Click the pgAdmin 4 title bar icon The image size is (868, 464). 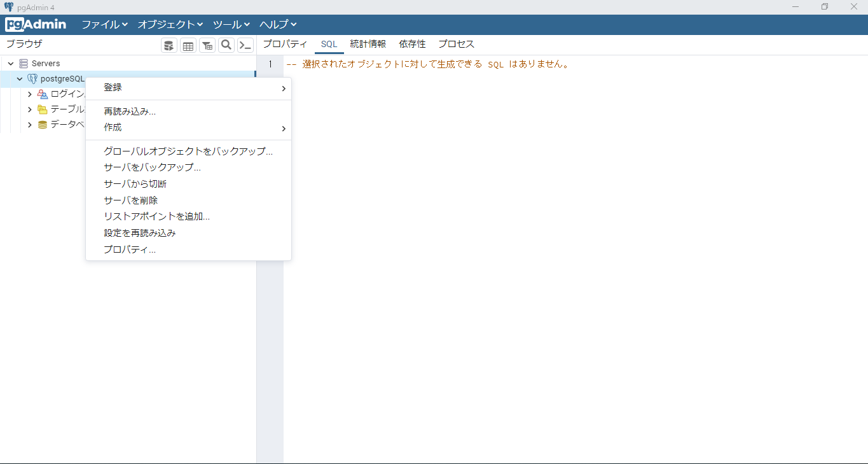[x=9, y=7]
